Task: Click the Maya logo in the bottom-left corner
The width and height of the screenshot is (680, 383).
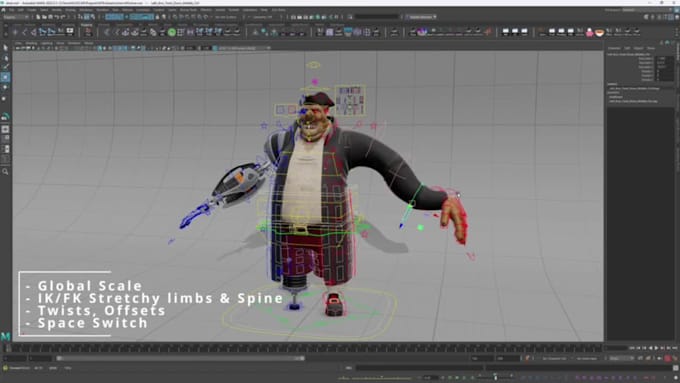Action: (5, 336)
